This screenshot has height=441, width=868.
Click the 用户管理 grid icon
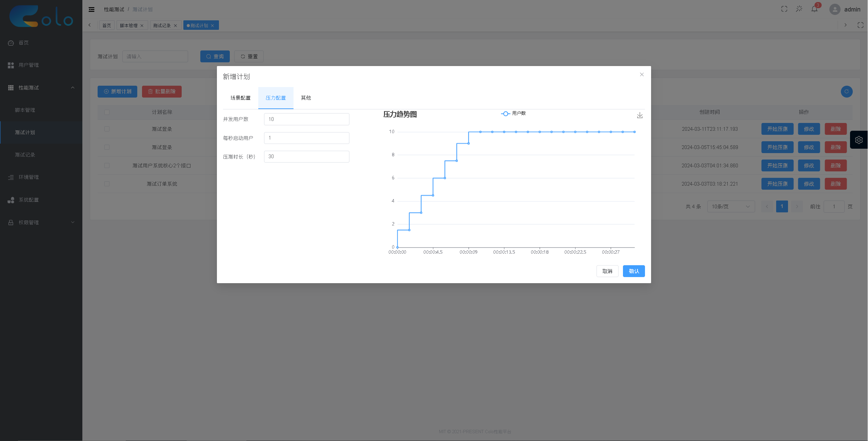tap(11, 65)
